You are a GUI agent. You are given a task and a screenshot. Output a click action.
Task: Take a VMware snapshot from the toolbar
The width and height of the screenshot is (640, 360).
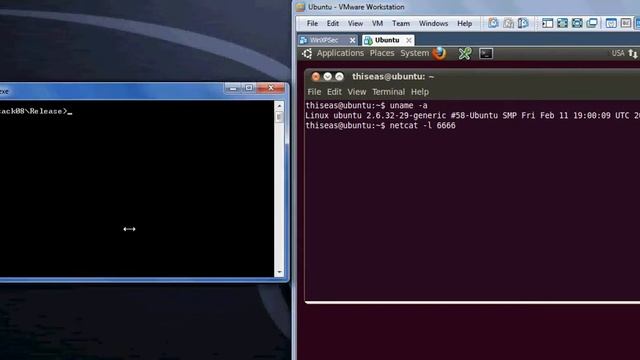[x=493, y=23]
